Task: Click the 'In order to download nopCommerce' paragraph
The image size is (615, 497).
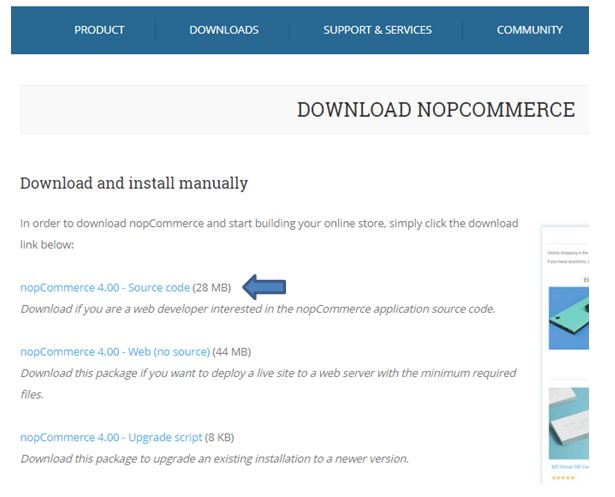Action: (269, 234)
